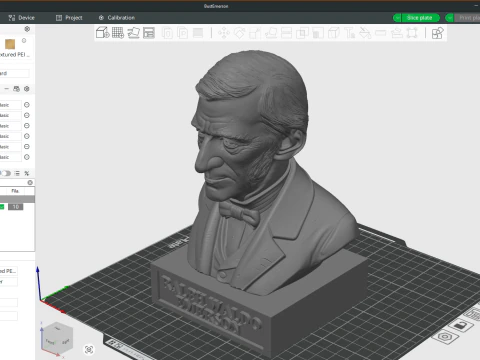
Task: Click the small icon beside the bed plate image
Action: (x=24, y=40)
